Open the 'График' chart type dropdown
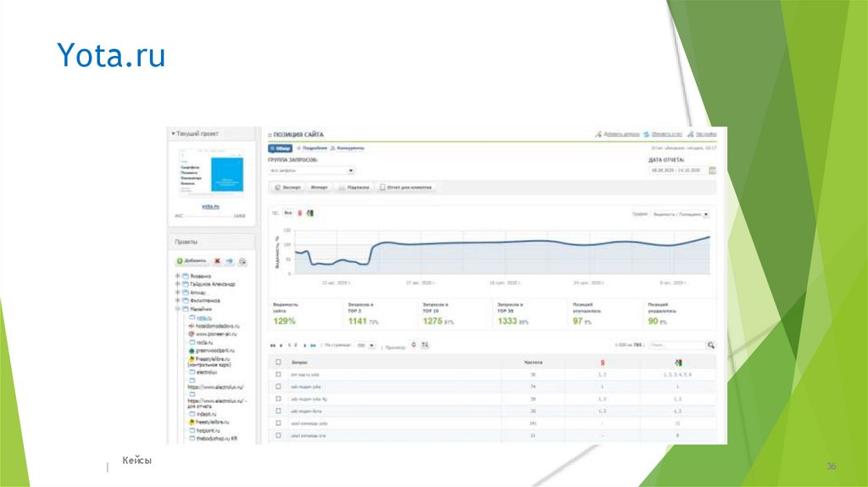 [x=680, y=214]
